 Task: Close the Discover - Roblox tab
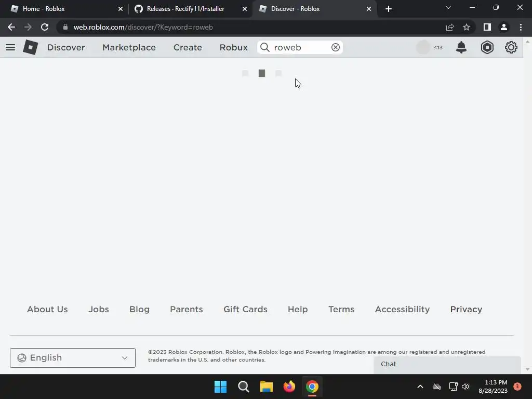point(369,9)
